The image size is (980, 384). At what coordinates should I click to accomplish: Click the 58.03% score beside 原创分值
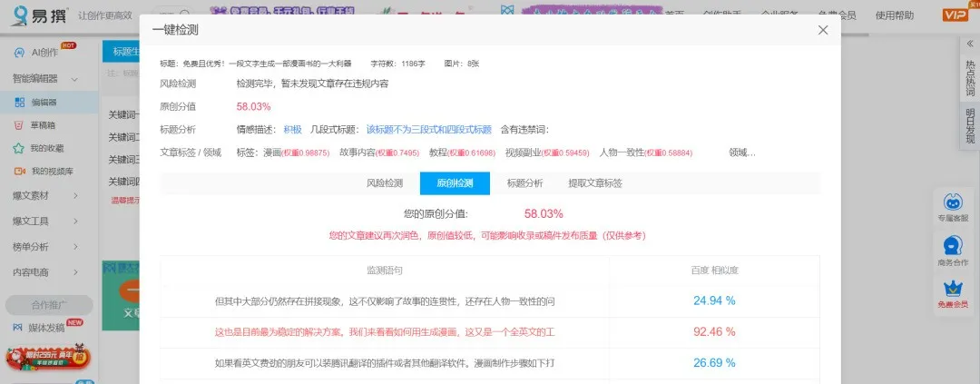point(253,106)
